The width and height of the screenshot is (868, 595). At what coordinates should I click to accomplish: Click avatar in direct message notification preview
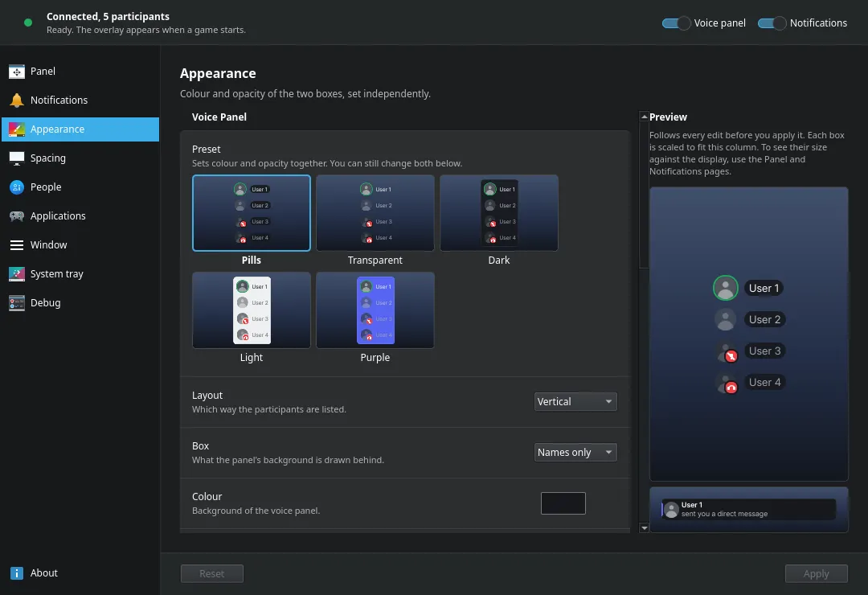click(671, 510)
